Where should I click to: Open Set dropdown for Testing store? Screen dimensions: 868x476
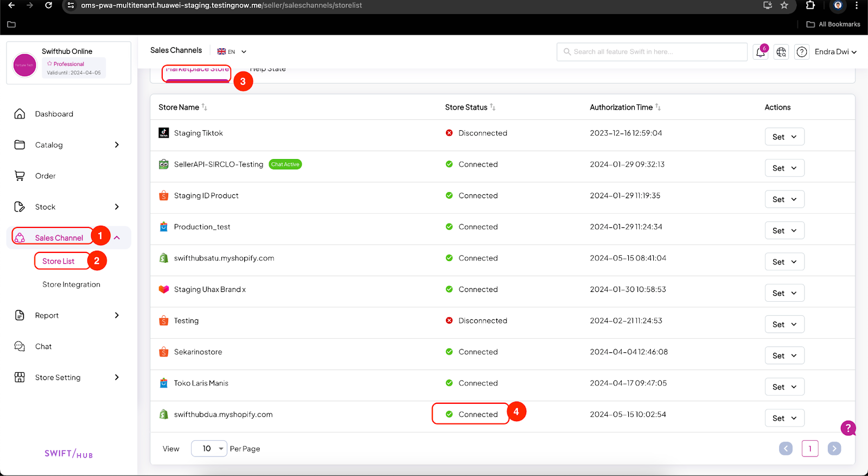(x=784, y=325)
